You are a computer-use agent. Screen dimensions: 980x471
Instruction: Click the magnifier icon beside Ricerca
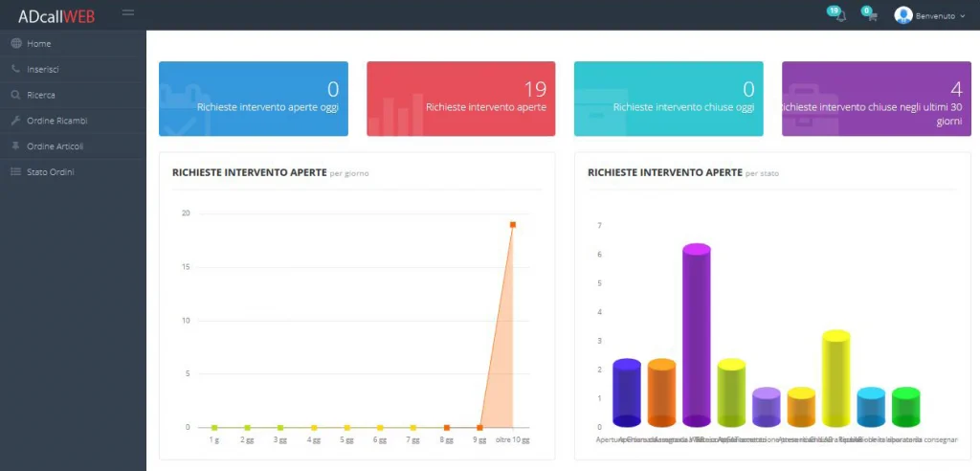(x=15, y=95)
